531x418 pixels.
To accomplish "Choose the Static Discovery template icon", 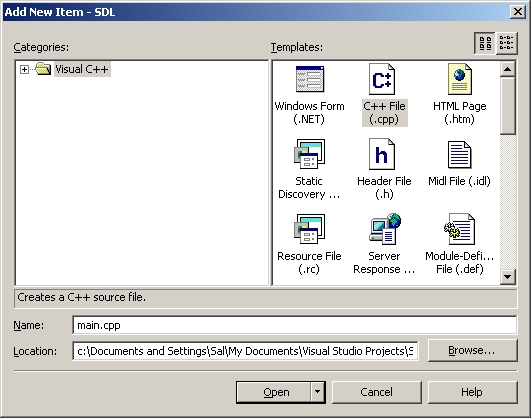I will pyautogui.click(x=310, y=154).
